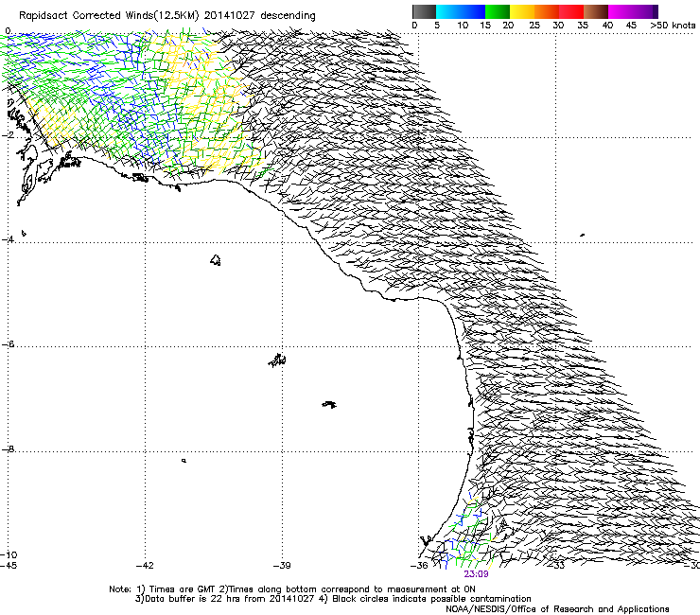
Task: Click the '>50 knots' legend label
Action: tap(673, 26)
